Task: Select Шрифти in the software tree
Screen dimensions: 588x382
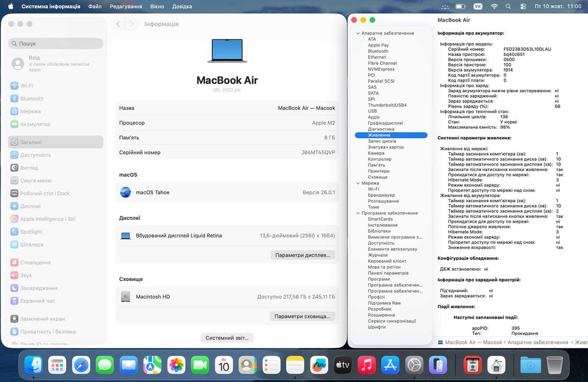Action: pyautogui.click(x=376, y=327)
